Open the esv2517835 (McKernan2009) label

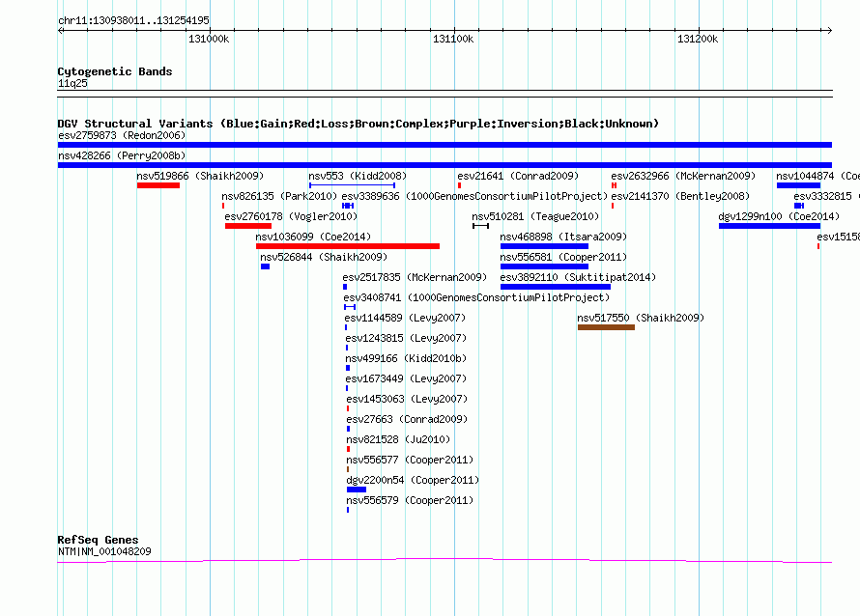(415, 277)
